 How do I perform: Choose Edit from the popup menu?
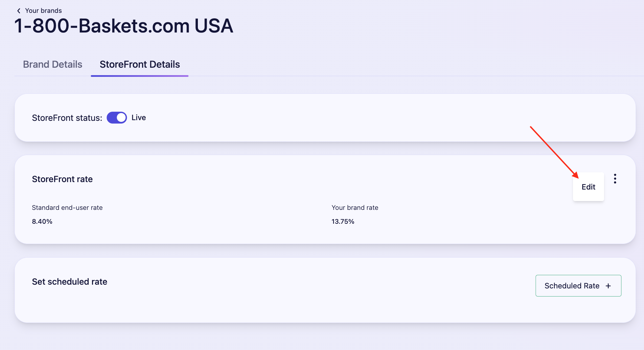tap(588, 187)
